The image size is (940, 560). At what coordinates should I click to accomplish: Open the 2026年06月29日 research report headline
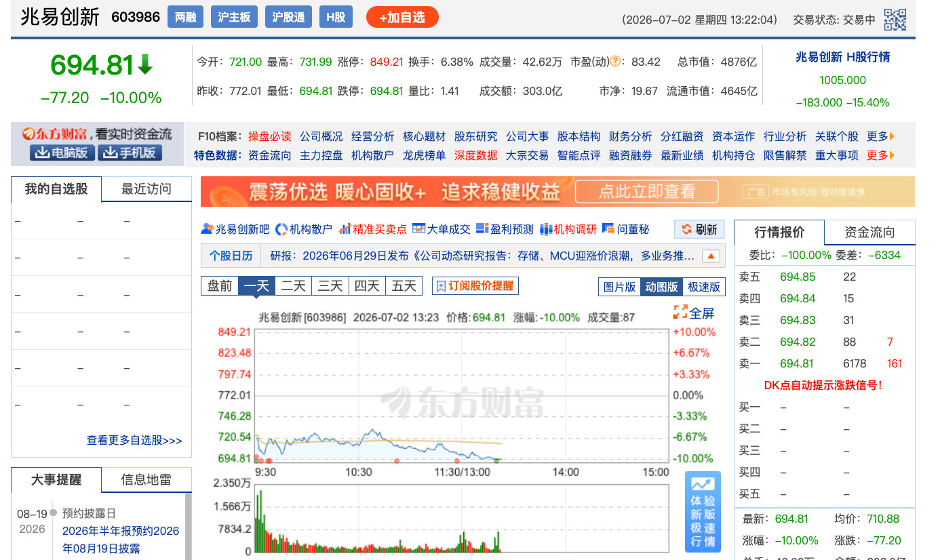(x=482, y=256)
